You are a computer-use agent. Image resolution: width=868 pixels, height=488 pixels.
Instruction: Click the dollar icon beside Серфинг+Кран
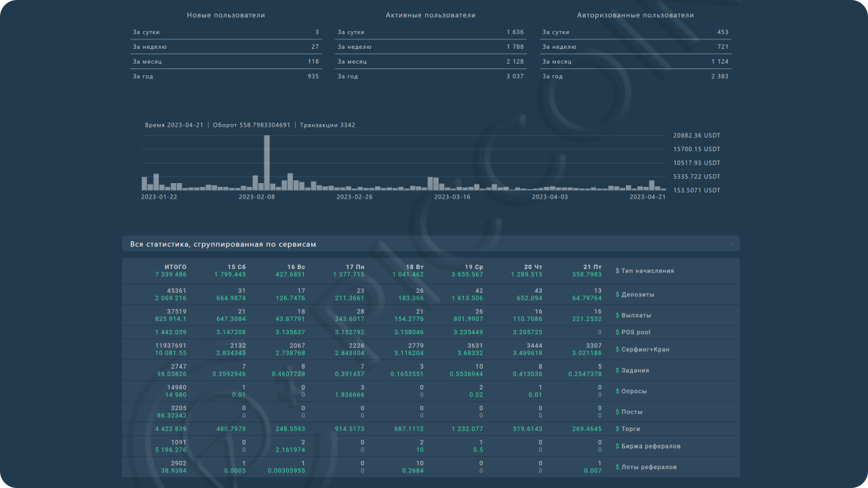(617, 350)
